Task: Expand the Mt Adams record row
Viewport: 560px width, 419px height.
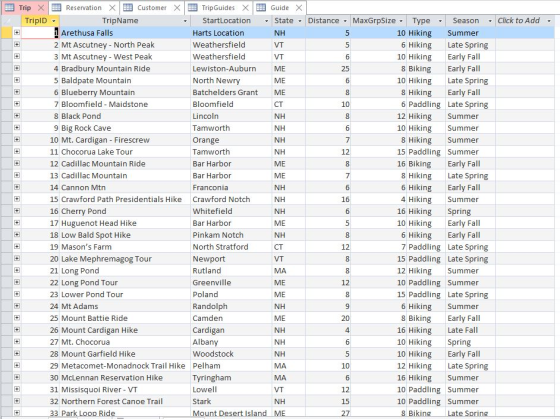Action: (17, 306)
